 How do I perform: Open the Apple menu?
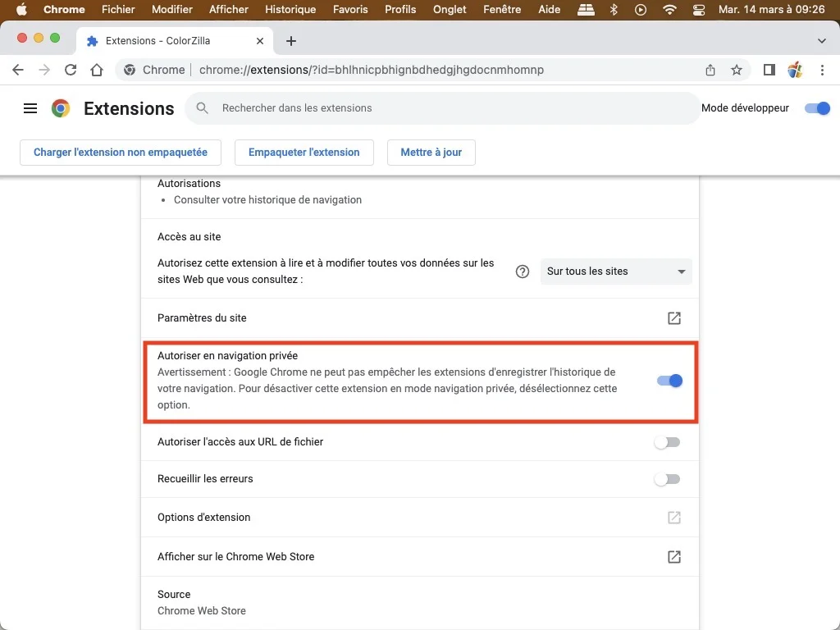coord(21,9)
